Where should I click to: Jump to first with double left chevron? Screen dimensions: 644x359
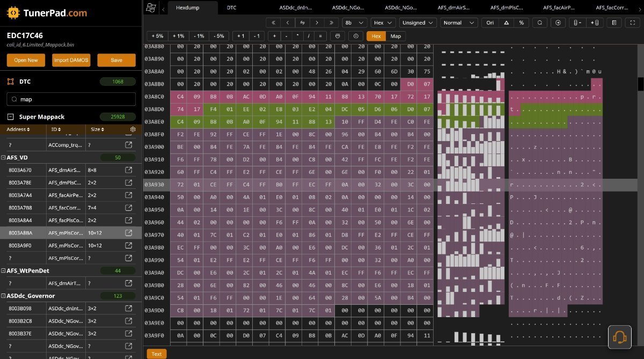coord(274,23)
